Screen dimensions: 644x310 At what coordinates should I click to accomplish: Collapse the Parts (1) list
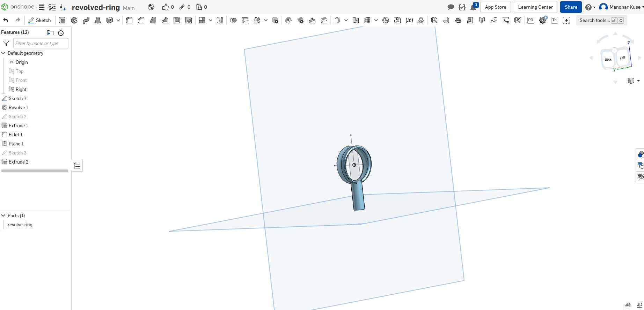[3, 216]
